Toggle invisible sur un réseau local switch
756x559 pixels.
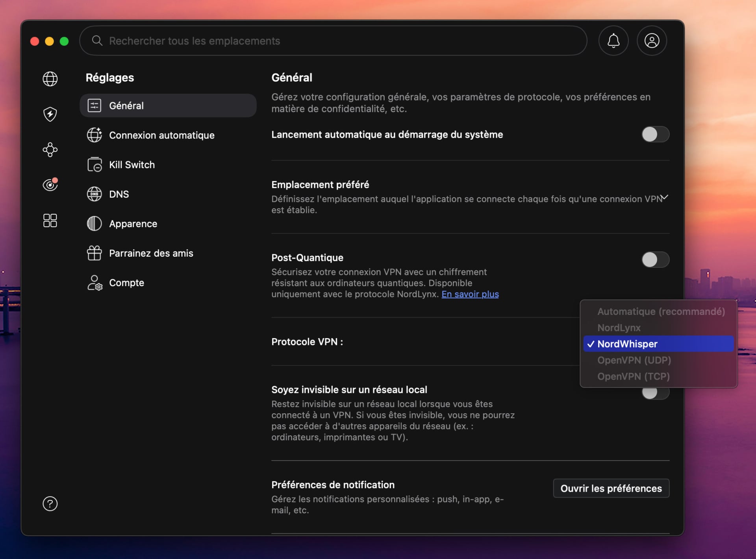[655, 392]
